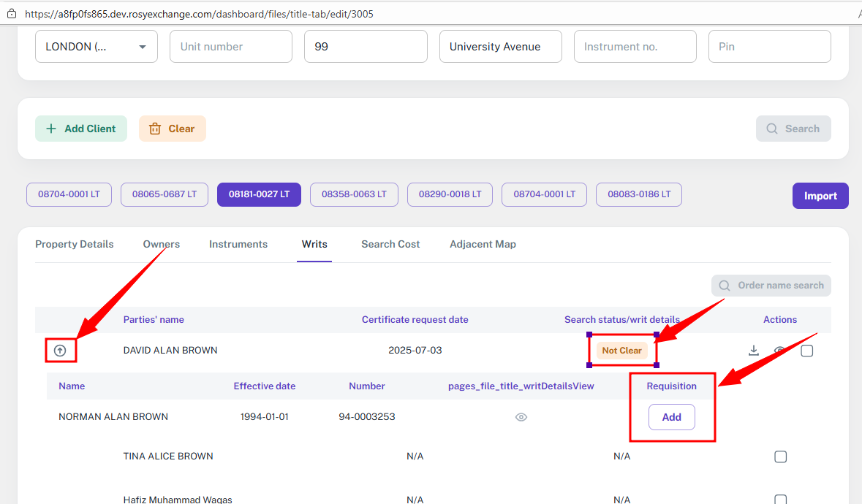Click the browser address bar URL
This screenshot has width=862, height=504.
(x=199, y=14)
